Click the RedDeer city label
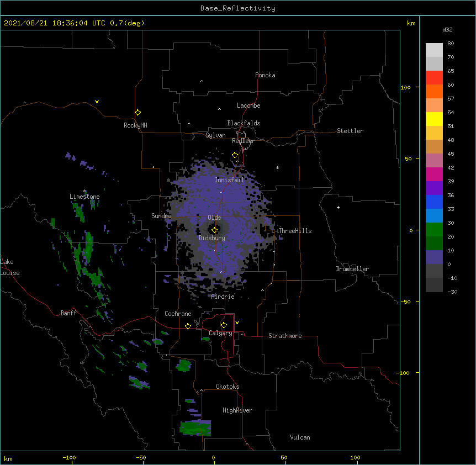 click(243, 141)
